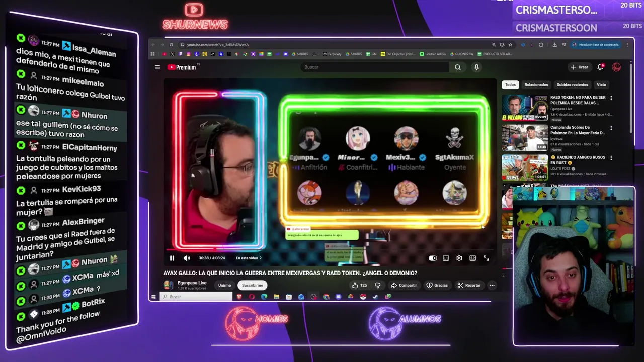This screenshot has height=362, width=644.
Task: Click the Recortar clip button
Action: 469,285
